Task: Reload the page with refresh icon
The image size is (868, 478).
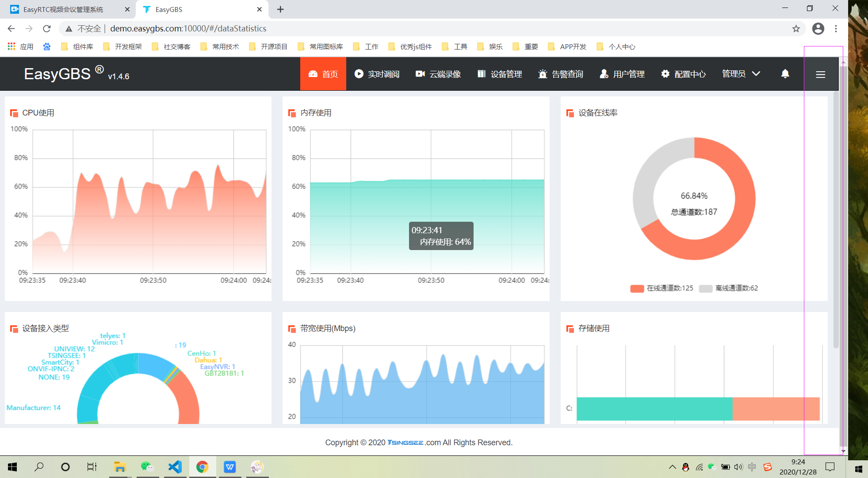Action: coord(47,29)
